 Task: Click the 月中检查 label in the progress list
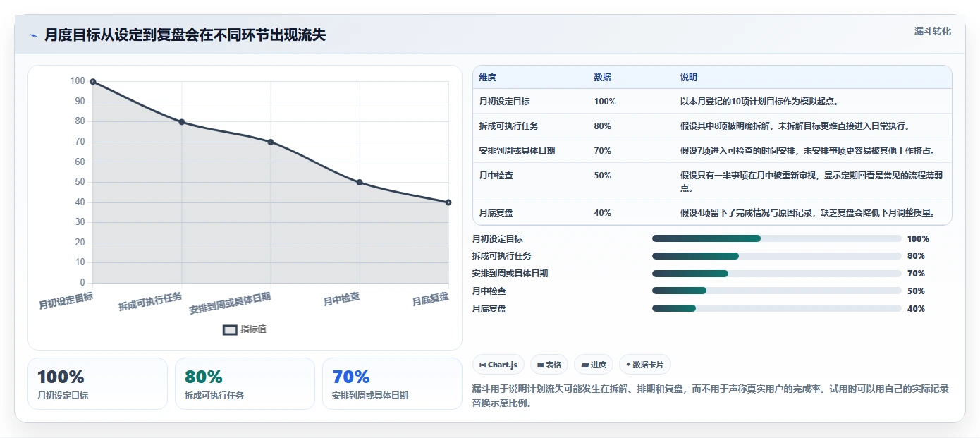click(489, 291)
